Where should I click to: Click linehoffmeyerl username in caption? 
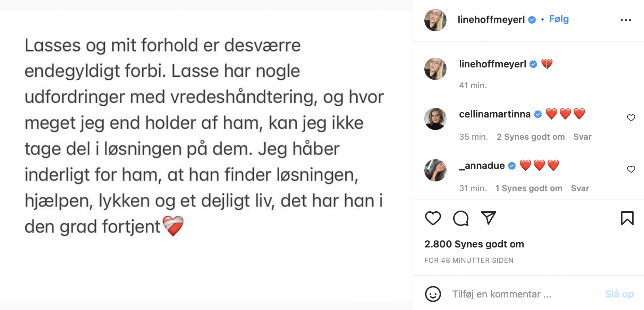pyautogui.click(x=492, y=64)
